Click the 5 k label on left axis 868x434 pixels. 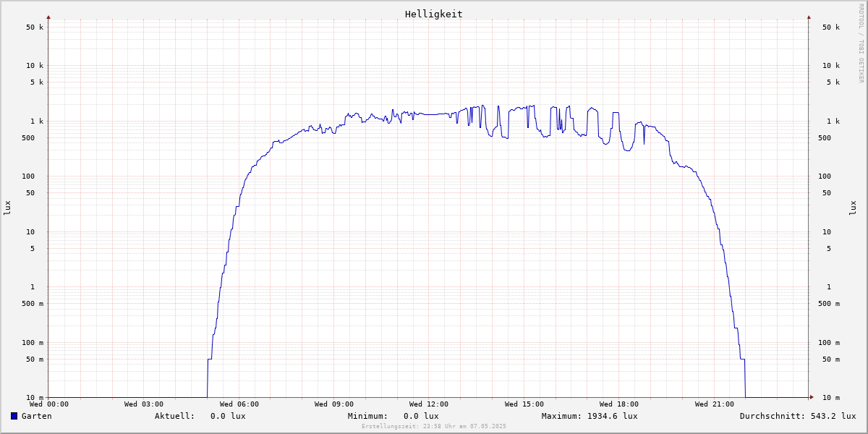37,82
